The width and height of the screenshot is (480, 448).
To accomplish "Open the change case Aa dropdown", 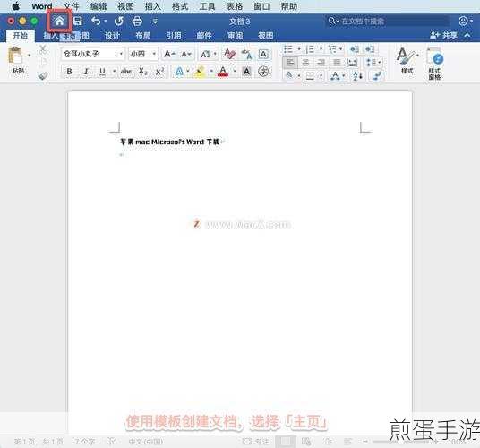I will [x=208, y=54].
